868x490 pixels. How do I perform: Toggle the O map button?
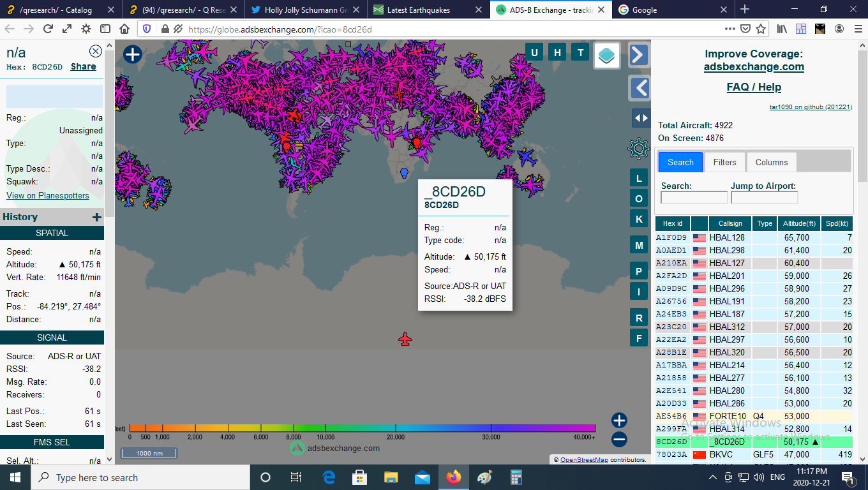[639, 199]
